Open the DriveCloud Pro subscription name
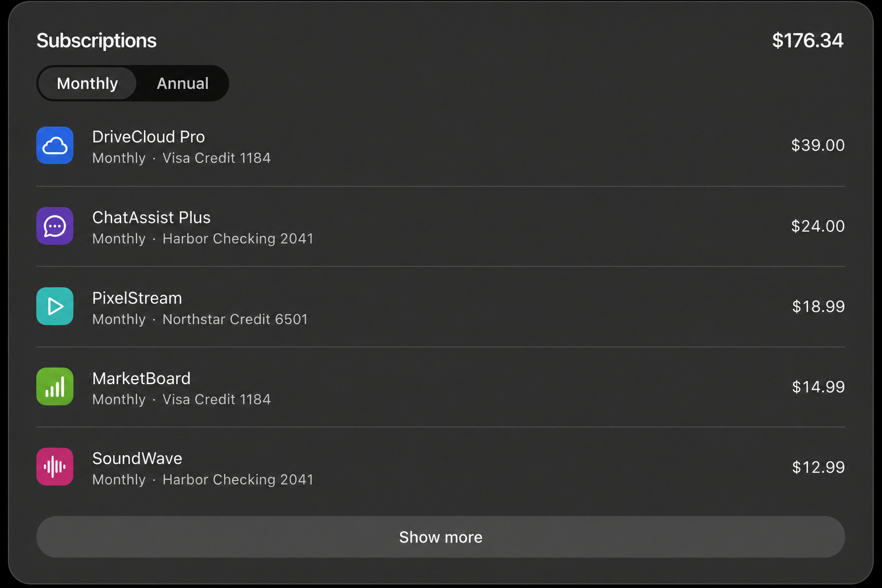The image size is (882, 588). click(149, 137)
